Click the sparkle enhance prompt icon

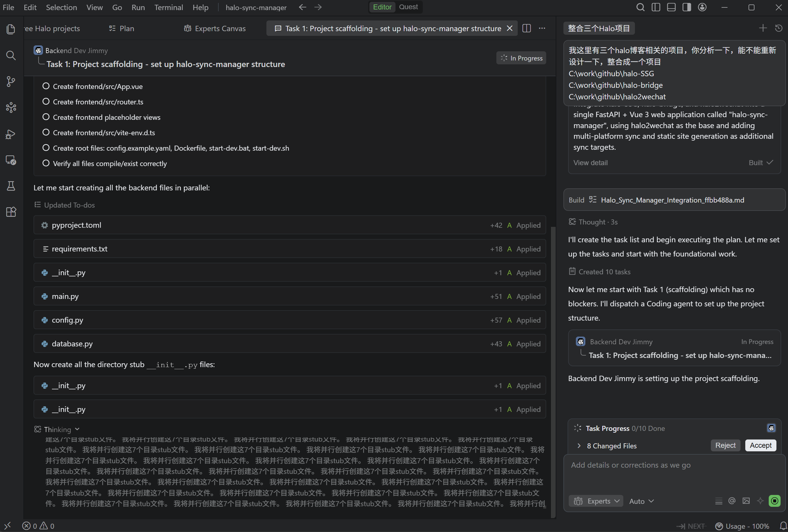coord(760,501)
